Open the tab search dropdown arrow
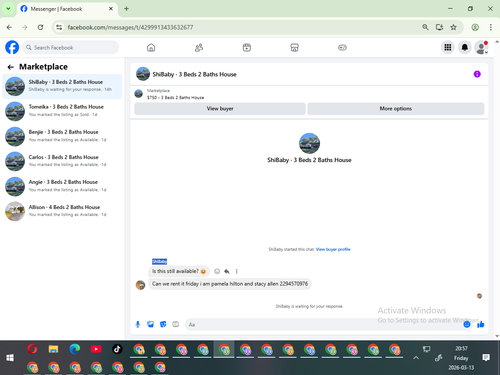 point(8,9)
